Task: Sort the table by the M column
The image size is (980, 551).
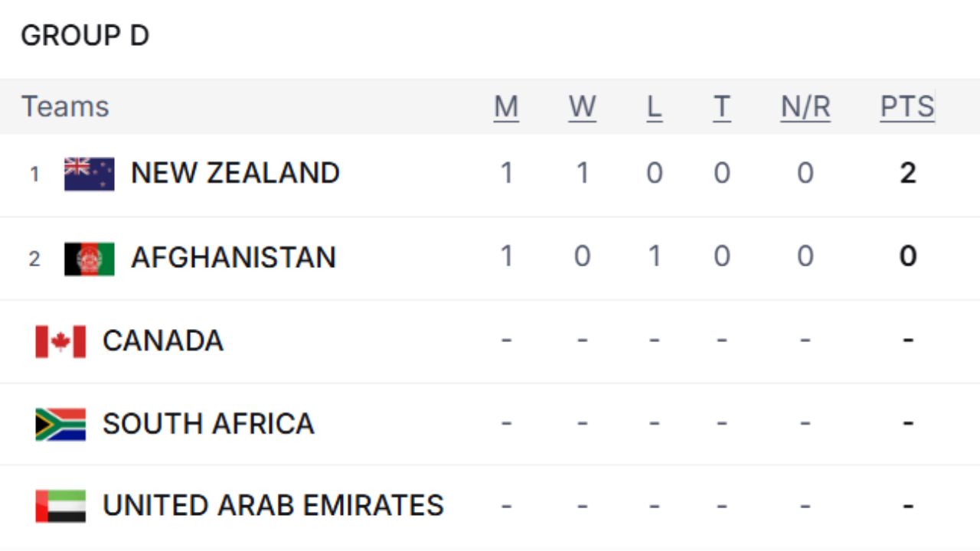Action: (506, 106)
